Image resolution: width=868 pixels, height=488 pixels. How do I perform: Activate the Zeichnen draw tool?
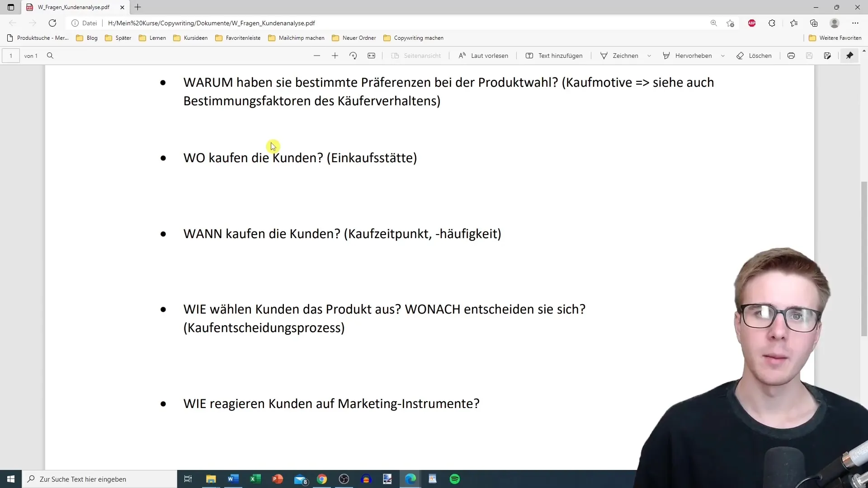coord(619,56)
